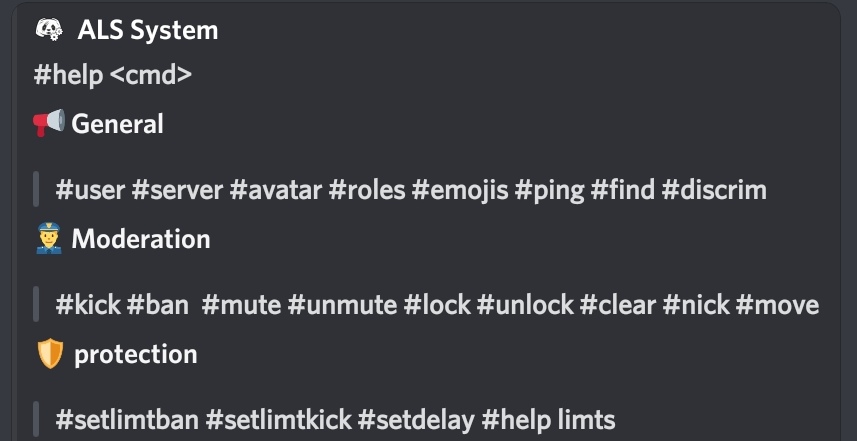Click the police officer emoji beside Moderation
The height and width of the screenshot is (441, 857).
pyautogui.click(x=48, y=239)
